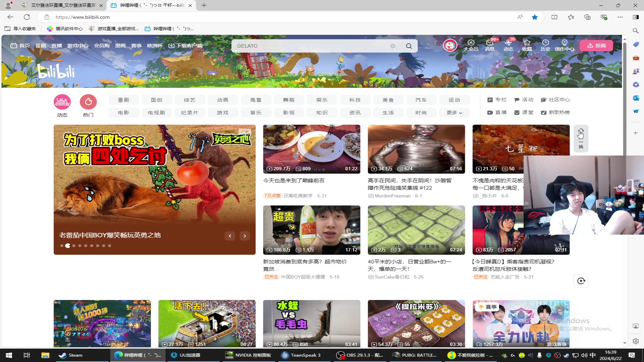Add a sidebar app with plus icon
644x362 pixels.
point(636,133)
